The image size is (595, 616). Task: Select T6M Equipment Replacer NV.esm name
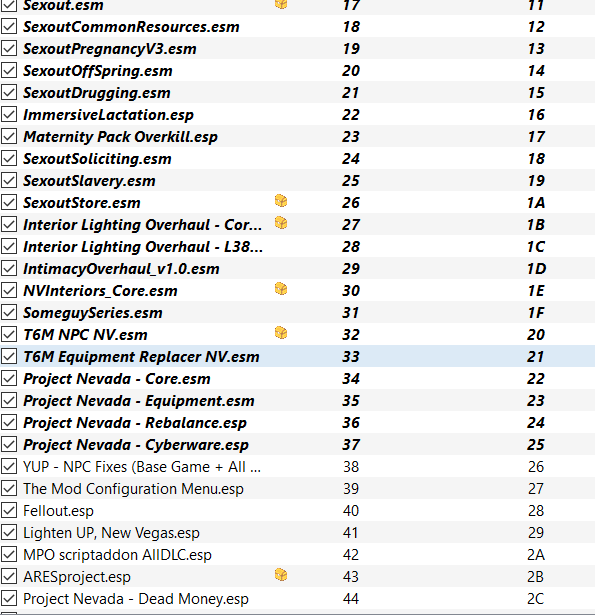click(x=141, y=357)
